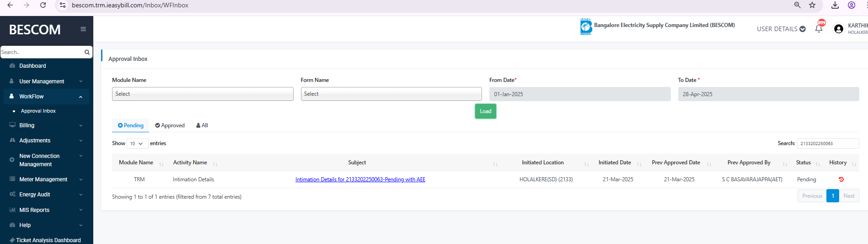Click the Next pagination button

click(x=849, y=196)
